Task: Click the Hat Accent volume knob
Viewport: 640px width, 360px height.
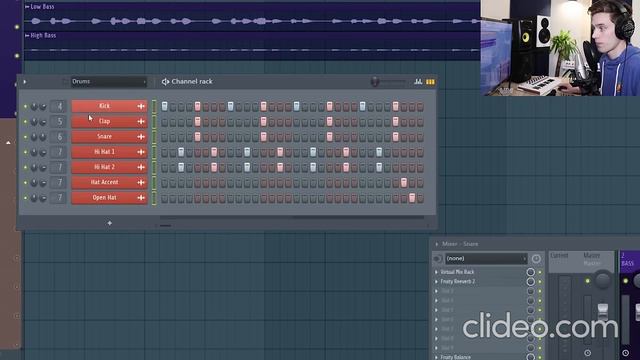Action: 43,183
